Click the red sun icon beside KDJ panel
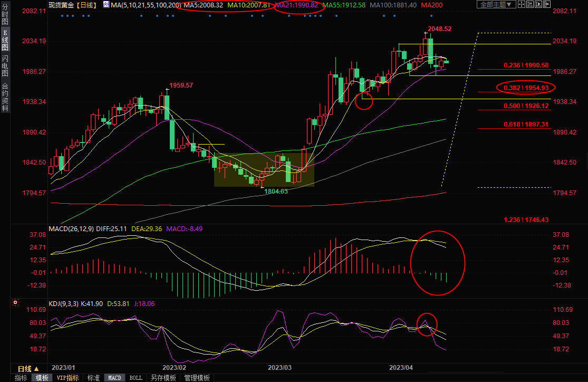The width and height of the screenshot is (588, 382). pos(15,302)
